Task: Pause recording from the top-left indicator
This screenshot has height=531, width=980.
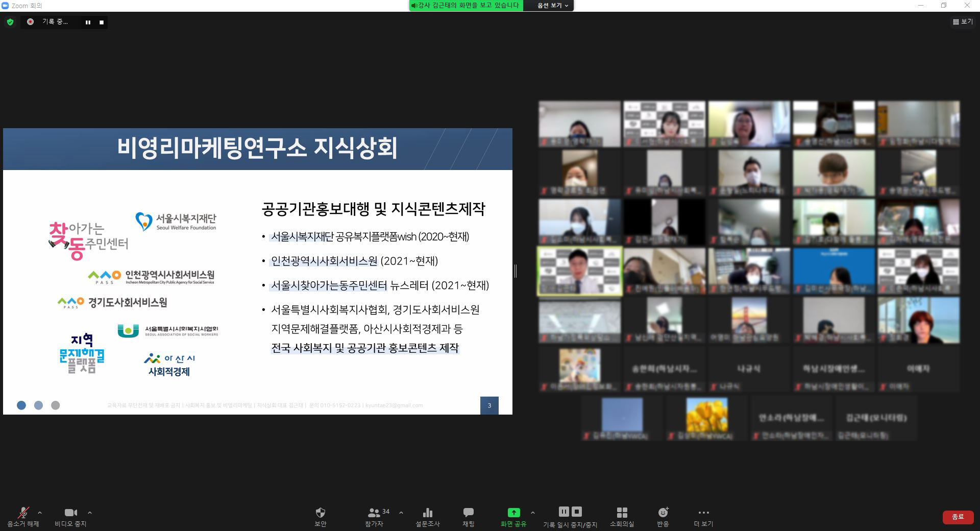Action: coord(88,22)
